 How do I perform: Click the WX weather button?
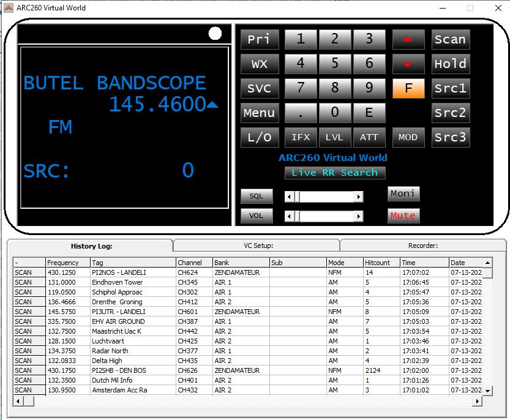[260, 64]
